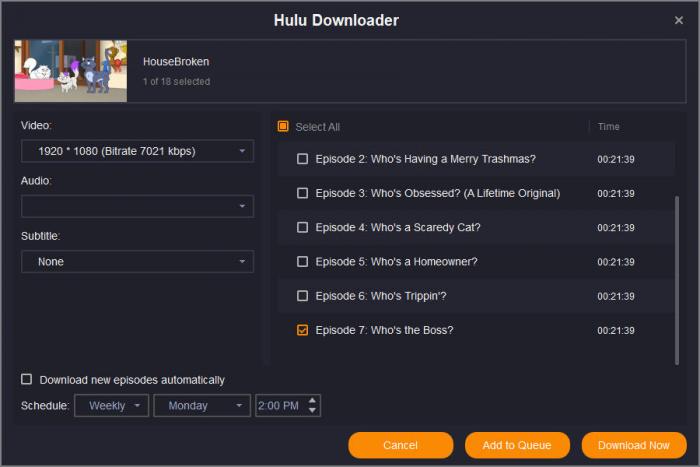Open the Subtitle dropdown showing None
Image resolution: width=700 pixels, height=467 pixels.
point(138,262)
